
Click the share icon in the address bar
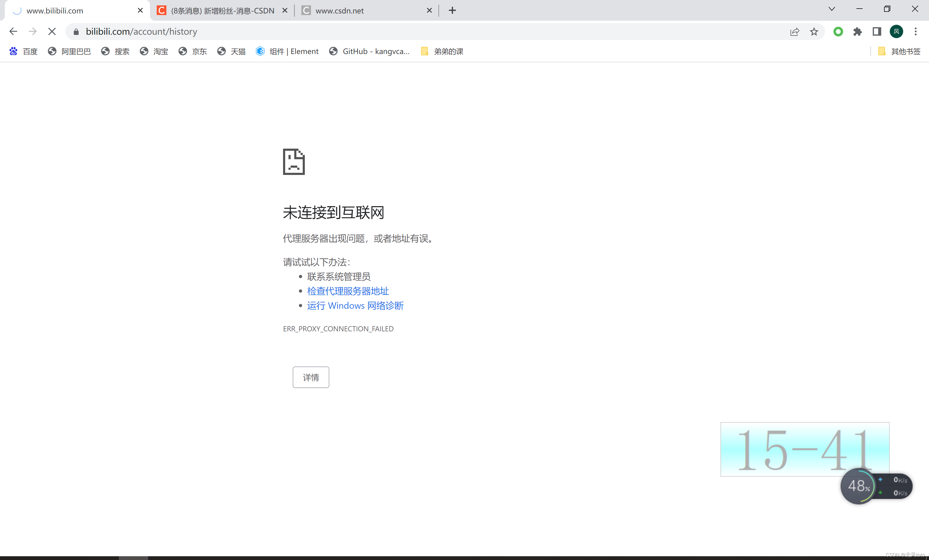(x=794, y=32)
